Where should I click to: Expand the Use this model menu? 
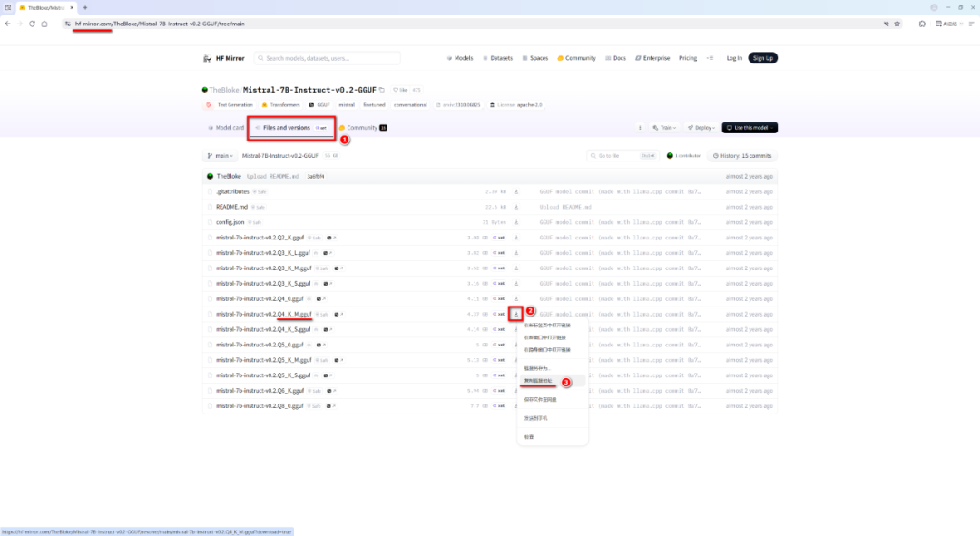pos(750,128)
